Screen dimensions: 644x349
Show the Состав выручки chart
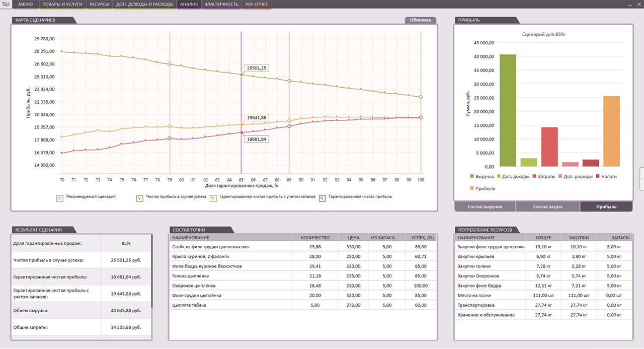click(x=485, y=206)
